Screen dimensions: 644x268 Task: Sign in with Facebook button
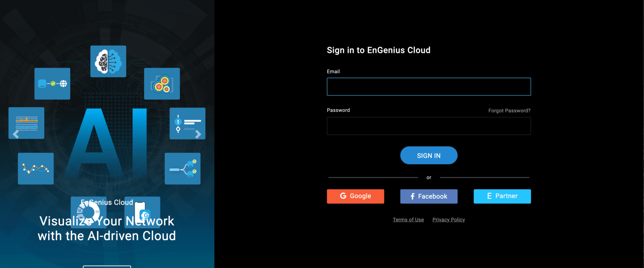coord(429,196)
